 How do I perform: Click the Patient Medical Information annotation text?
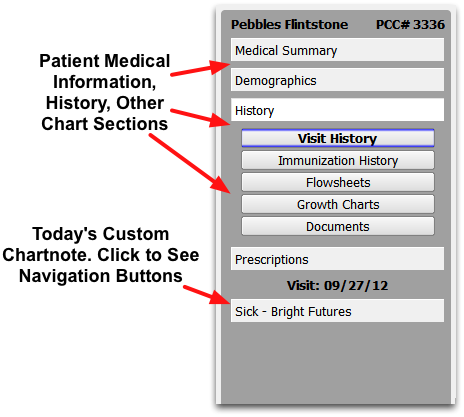click(105, 92)
